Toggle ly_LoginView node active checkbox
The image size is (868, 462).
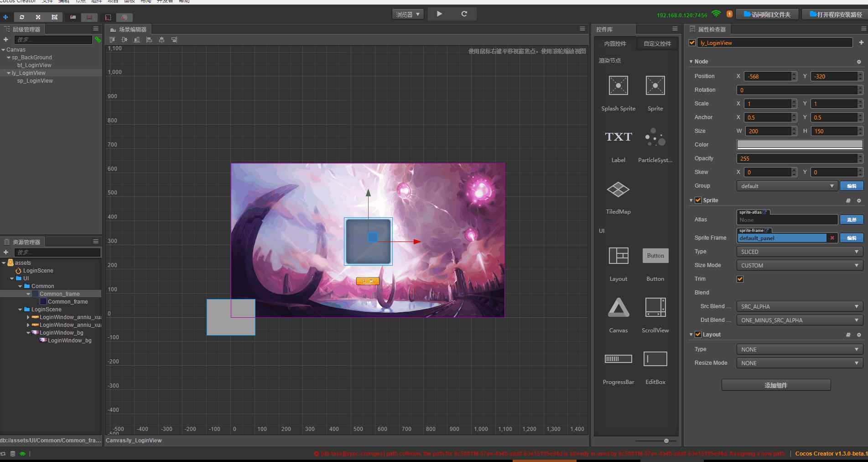tap(692, 43)
